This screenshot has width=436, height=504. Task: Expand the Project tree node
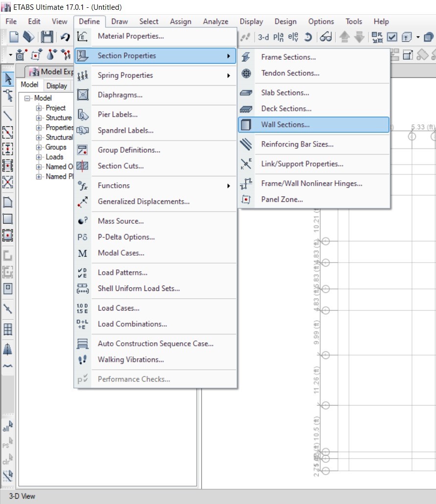(x=39, y=108)
